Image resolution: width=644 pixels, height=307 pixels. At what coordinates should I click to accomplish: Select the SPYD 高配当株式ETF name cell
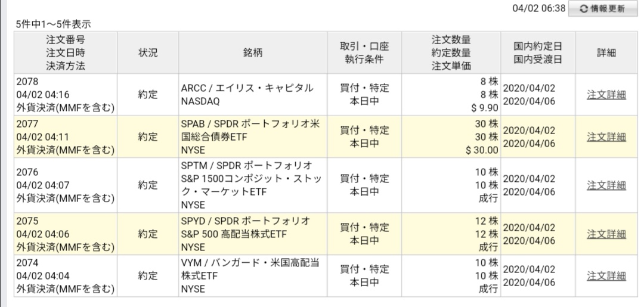click(253, 234)
